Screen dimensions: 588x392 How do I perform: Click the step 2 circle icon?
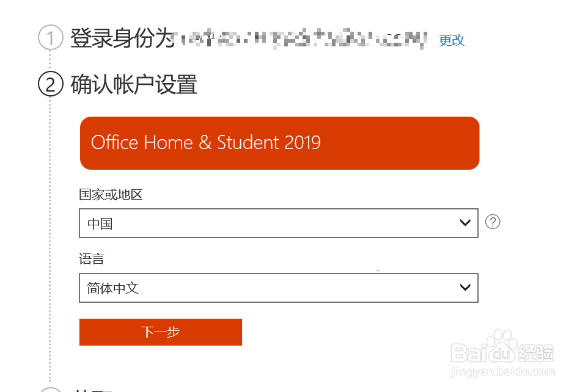coord(51,84)
